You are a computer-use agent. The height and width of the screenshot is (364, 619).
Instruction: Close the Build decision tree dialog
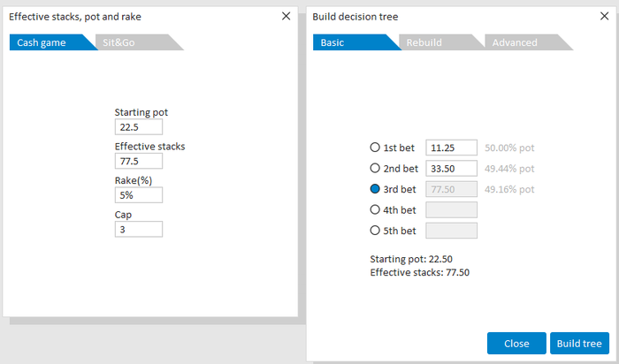pyautogui.click(x=604, y=16)
